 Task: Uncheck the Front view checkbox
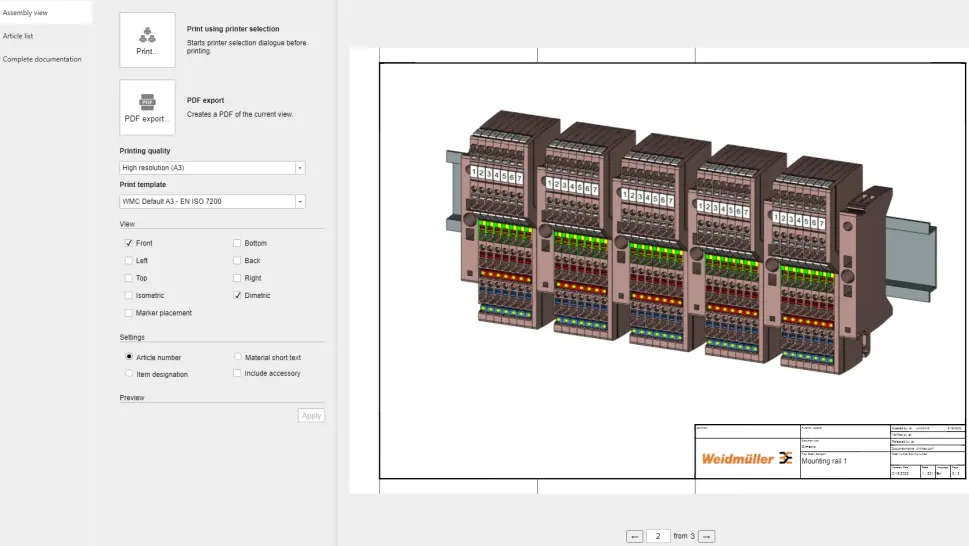[129, 243]
